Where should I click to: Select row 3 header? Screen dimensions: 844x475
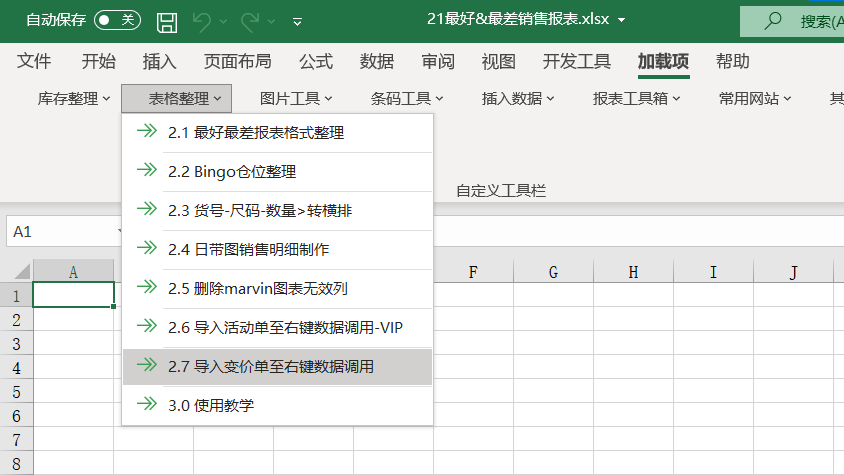point(16,344)
